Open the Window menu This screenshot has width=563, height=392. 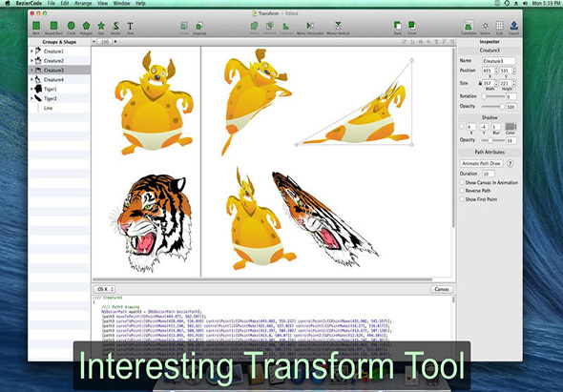pyautogui.click(x=122, y=3)
